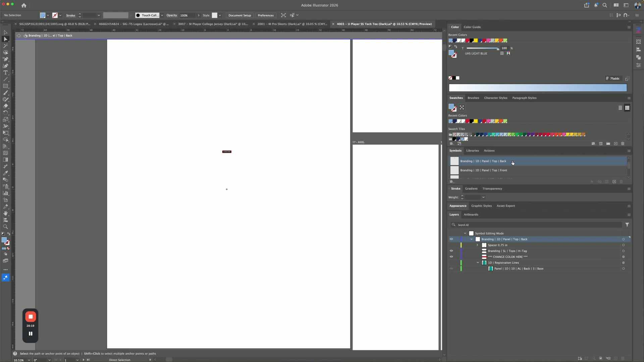
Task: Stop the screen recording
Action: pos(31,316)
